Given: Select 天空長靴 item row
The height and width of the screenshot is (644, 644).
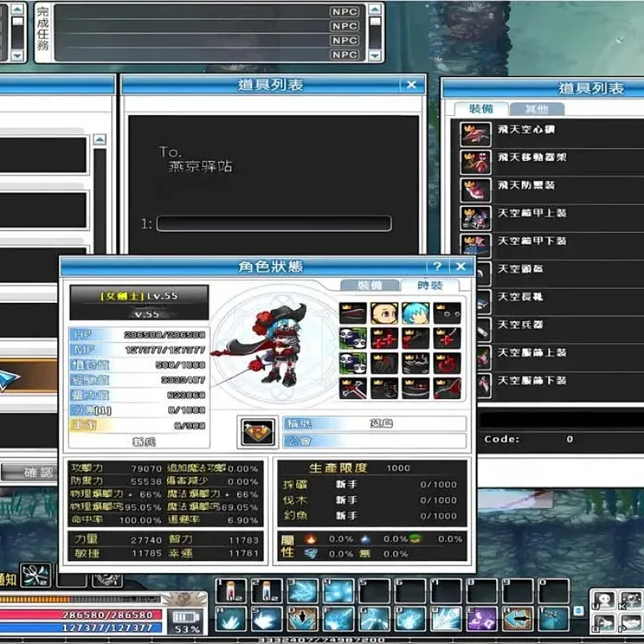Looking at the screenshot, I should point(560,302).
